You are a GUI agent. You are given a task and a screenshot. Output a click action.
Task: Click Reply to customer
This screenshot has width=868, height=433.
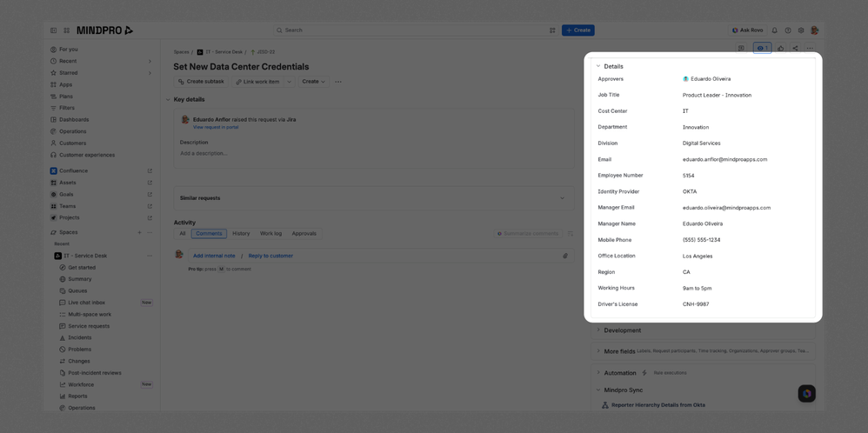(270, 256)
